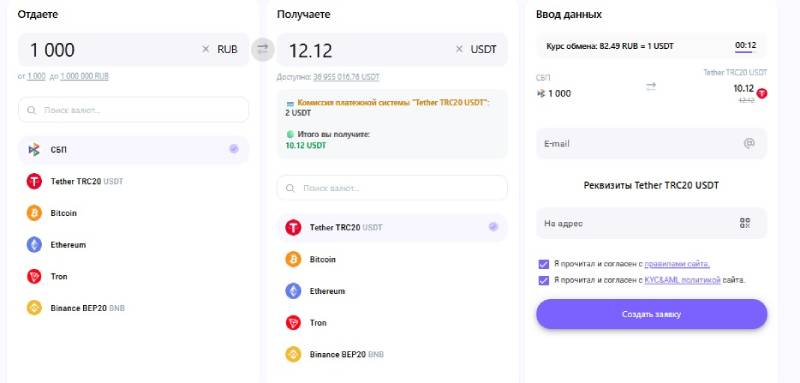Select Tether TRC20 in receive list
Screen dimensions: 800x383
(x=392, y=227)
